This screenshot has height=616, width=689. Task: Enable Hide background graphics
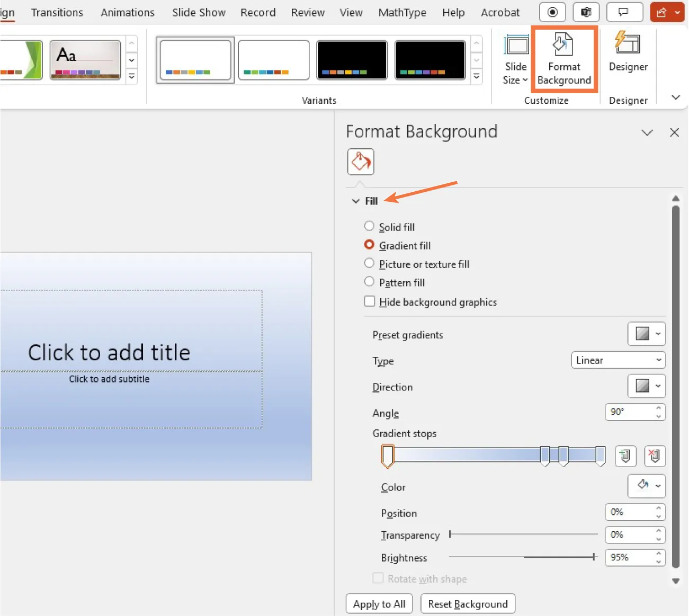pyautogui.click(x=369, y=301)
